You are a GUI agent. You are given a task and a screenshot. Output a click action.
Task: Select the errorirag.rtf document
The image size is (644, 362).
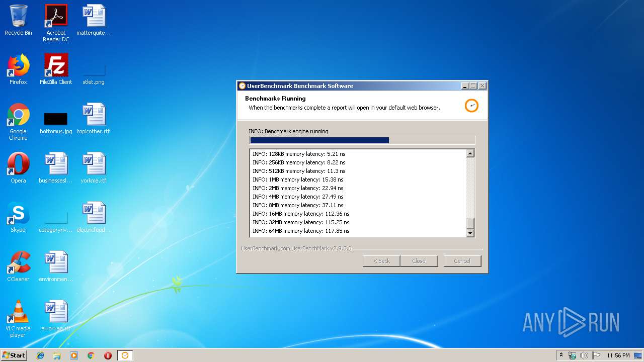(x=56, y=316)
